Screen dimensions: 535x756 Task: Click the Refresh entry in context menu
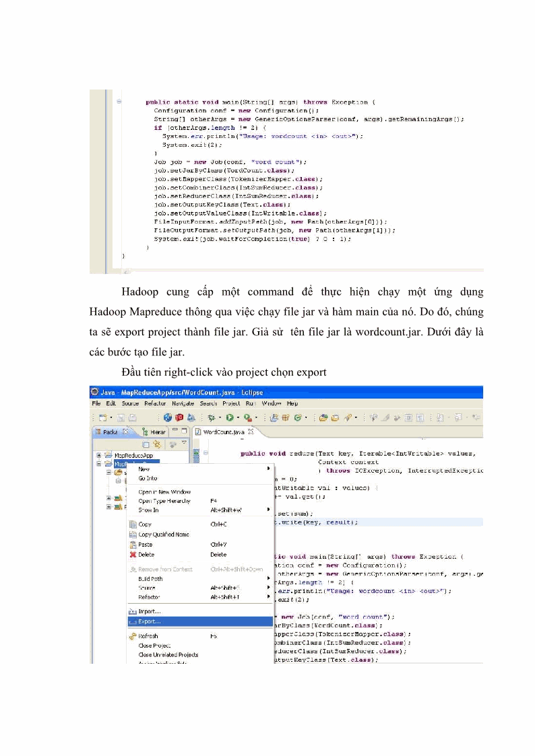click(148, 635)
